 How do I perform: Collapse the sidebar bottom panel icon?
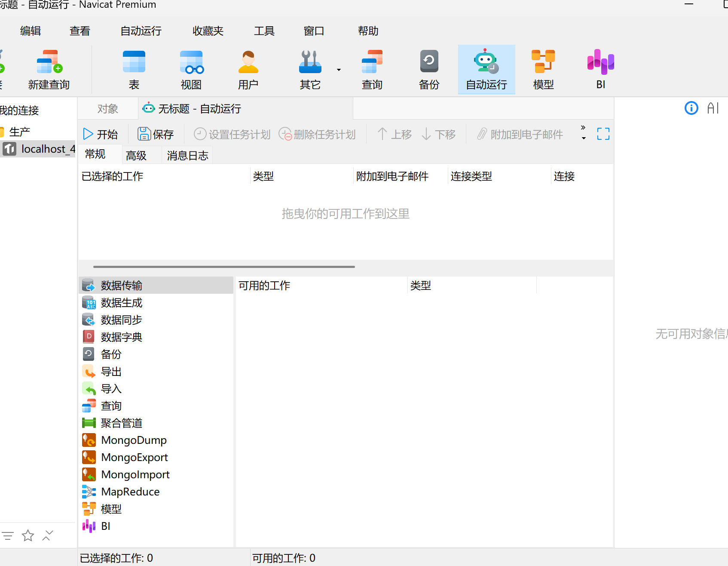tap(48, 535)
